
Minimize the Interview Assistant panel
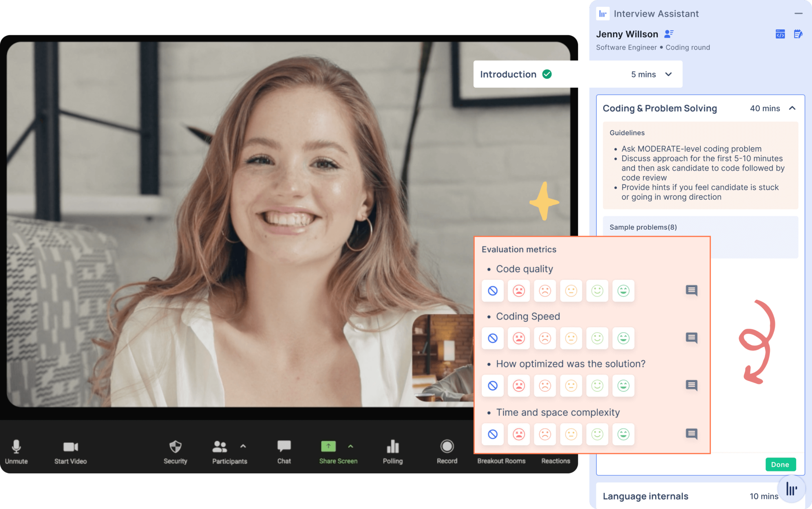point(799,13)
